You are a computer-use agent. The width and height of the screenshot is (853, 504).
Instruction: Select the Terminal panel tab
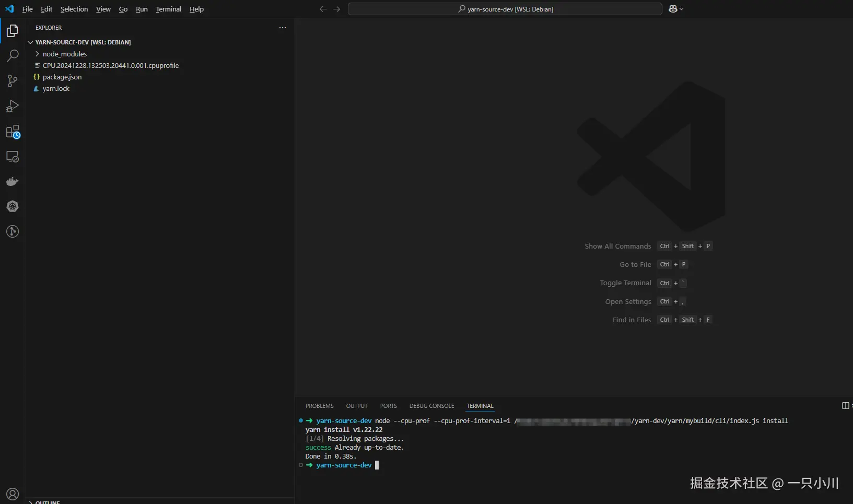point(480,406)
